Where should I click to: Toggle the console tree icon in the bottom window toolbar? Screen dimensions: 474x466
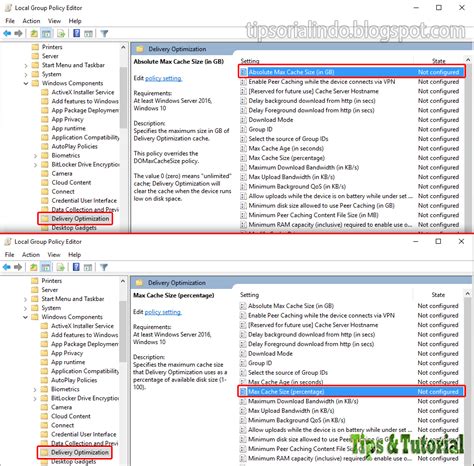coord(46,267)
